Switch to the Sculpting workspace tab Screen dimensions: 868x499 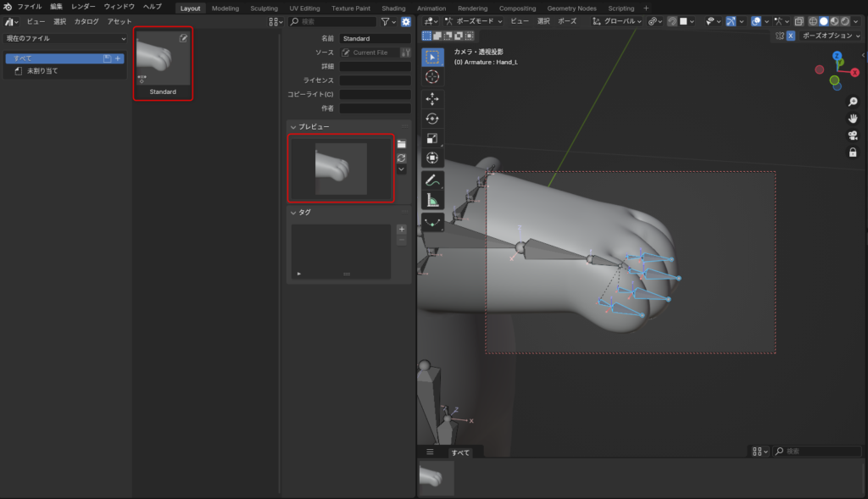coord(264,8)
